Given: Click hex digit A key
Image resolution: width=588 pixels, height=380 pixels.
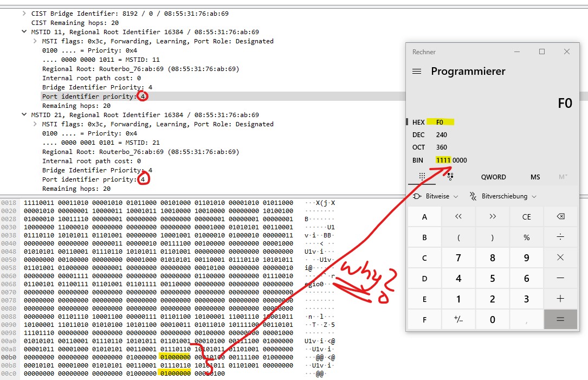Looking at the screenshot, I should 424,217.
